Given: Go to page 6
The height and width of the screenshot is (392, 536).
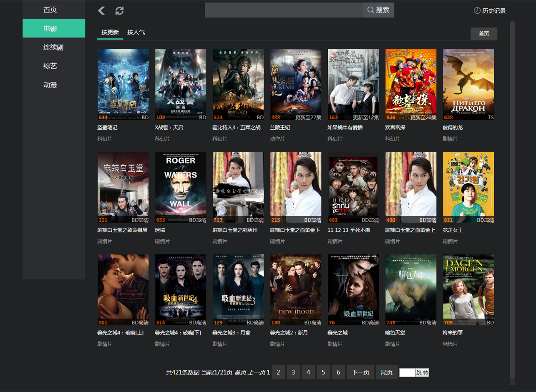Looking at the screenshot, I should (x=338, y=372).
